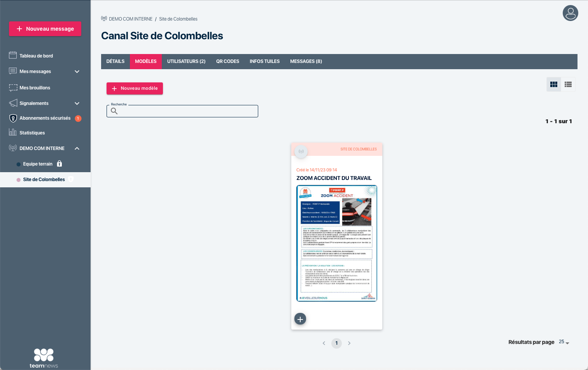Open the results per page dropdown

(564, 342)
